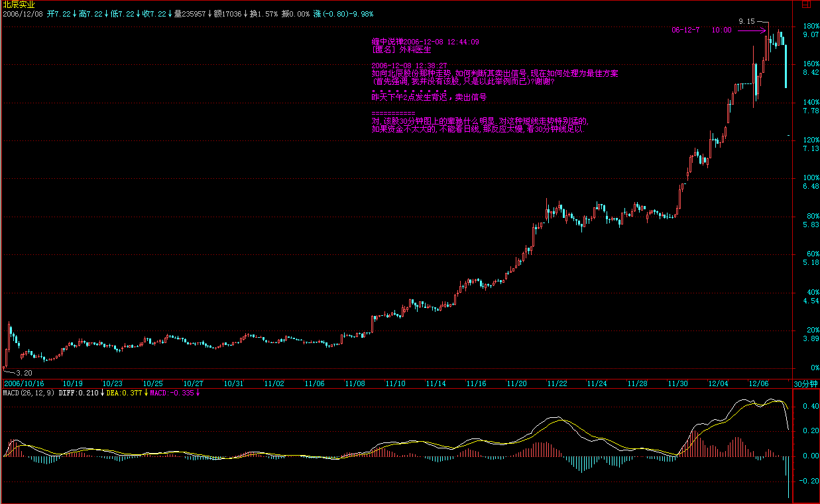This screenshot has width=820, height=504.
Task: Click the magenta arrow pointing at the peak
Action: [753, 30]
